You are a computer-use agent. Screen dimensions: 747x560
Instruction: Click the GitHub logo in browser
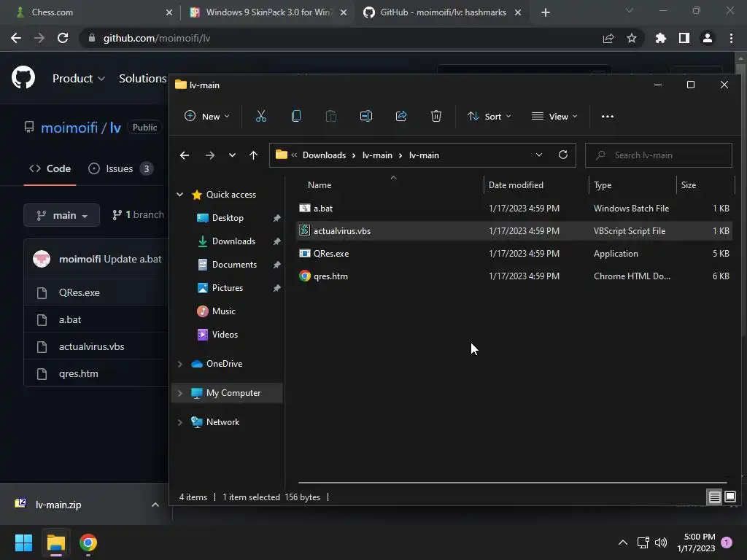[x=23, y=77]
